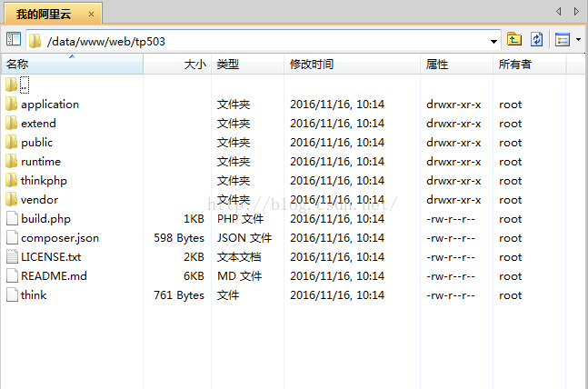Click the /data/www/web/tp503 path field
This screenshot has width=588, height=389.
264,40
